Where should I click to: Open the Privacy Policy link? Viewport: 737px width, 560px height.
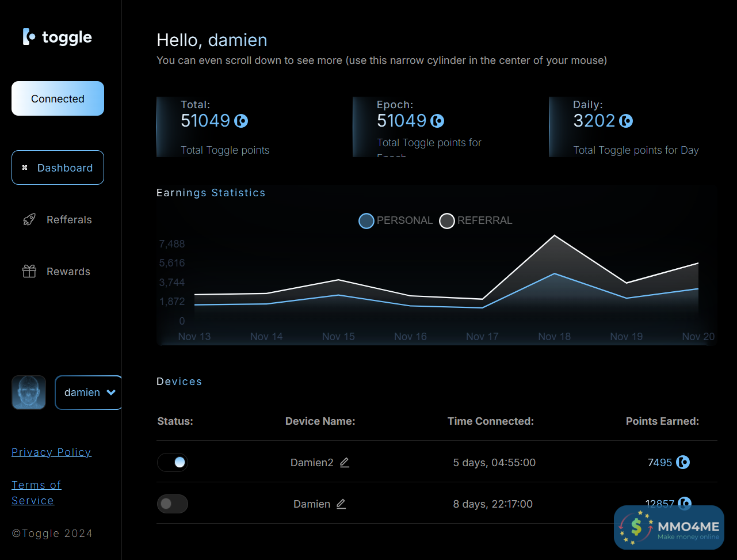click(x=51, y=452)
